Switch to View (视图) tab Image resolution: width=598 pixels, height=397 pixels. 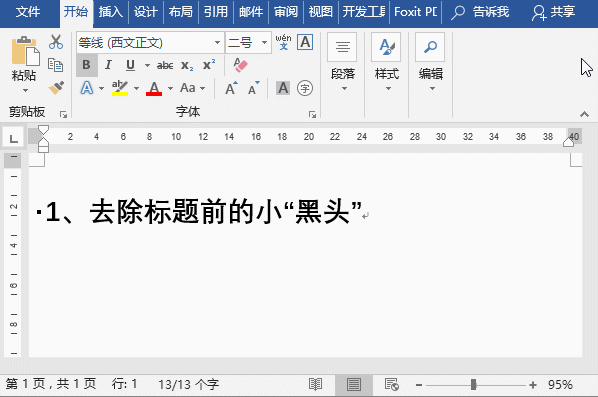point(321,12)
